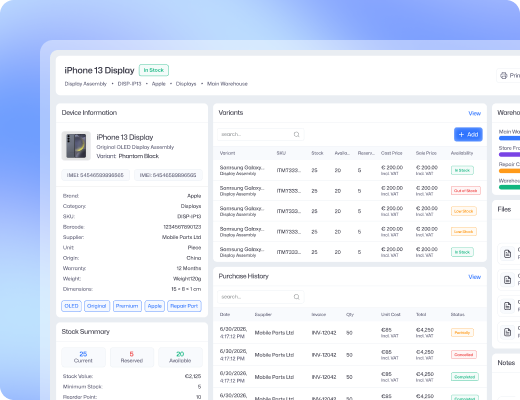
Task: Click the barcode value 1234567890123
Action: coord(182,227)
